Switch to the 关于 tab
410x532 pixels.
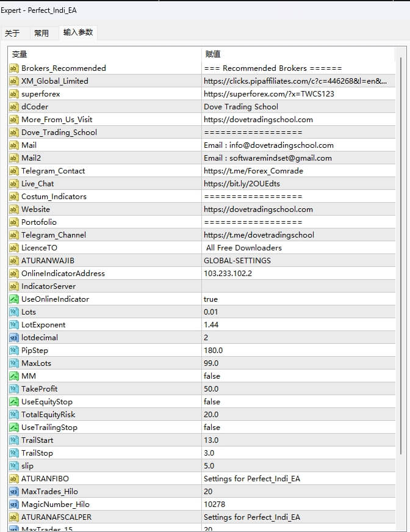tap(12, 34)
